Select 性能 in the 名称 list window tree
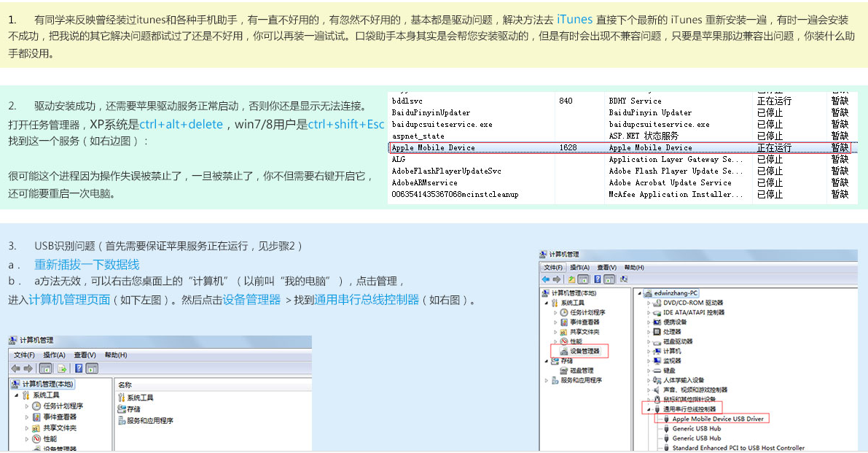868x453 pixels. (50, 438)
